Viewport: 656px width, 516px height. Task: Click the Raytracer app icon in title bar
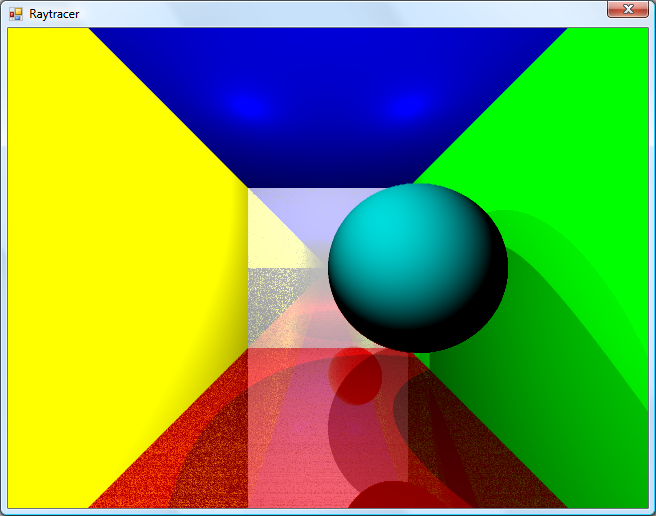[x=15, y=14]
